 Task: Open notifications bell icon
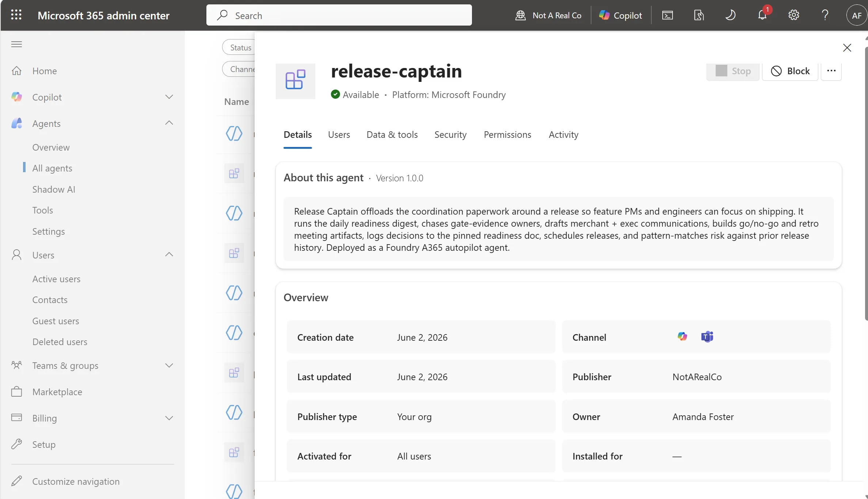[762, 15]
